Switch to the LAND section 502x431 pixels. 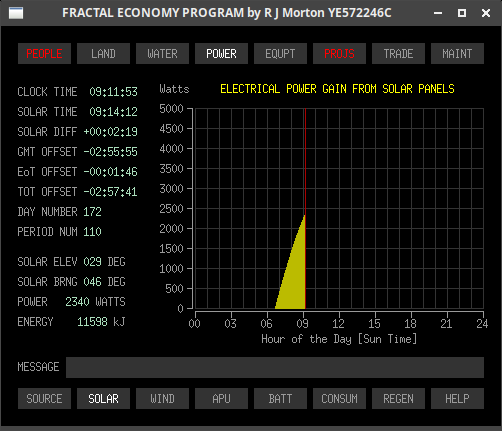[103, 53]
